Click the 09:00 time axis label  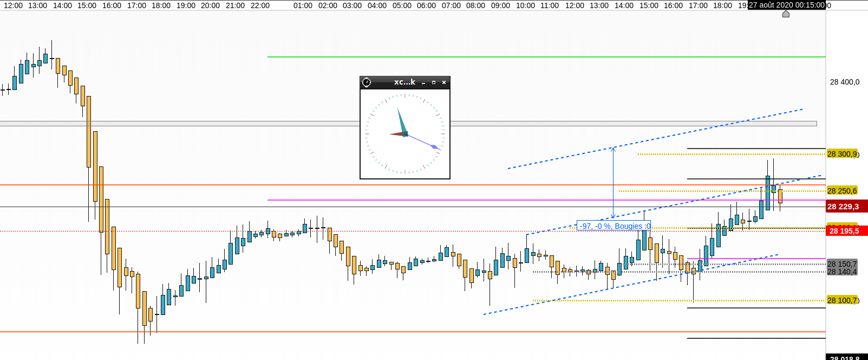pos(500,5)
